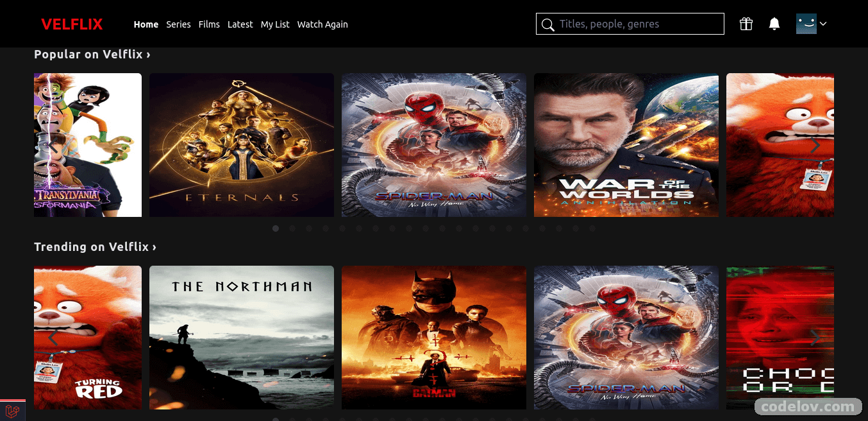
Task: Select the third Popular carousel pagination dot
Action: (309, 228)
